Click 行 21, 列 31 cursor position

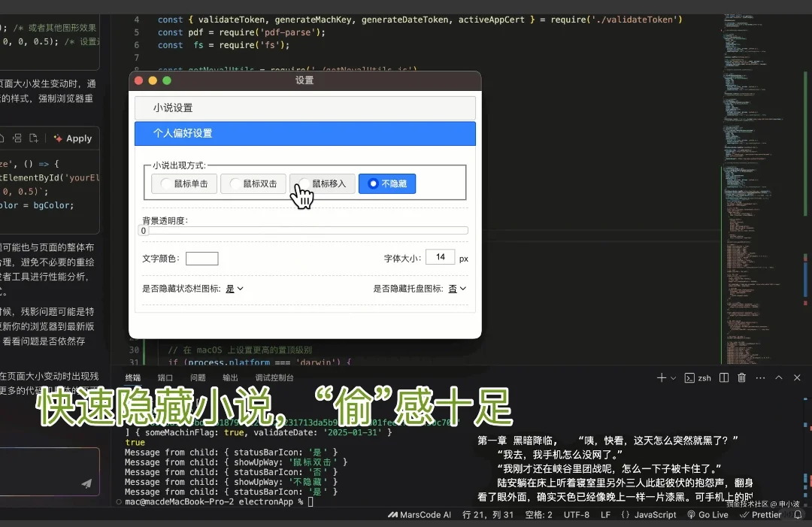(x=488, y=514)
